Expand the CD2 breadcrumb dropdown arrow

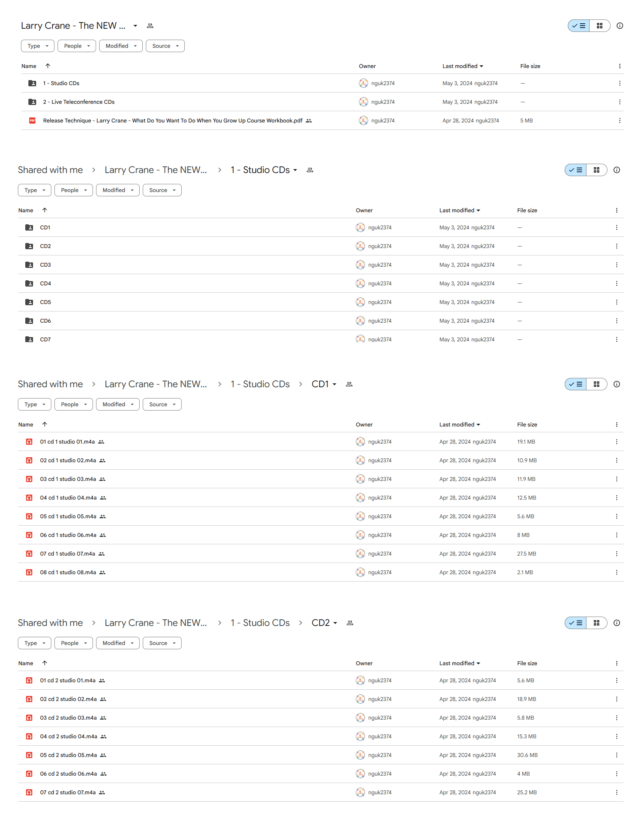tap(335, 623)
